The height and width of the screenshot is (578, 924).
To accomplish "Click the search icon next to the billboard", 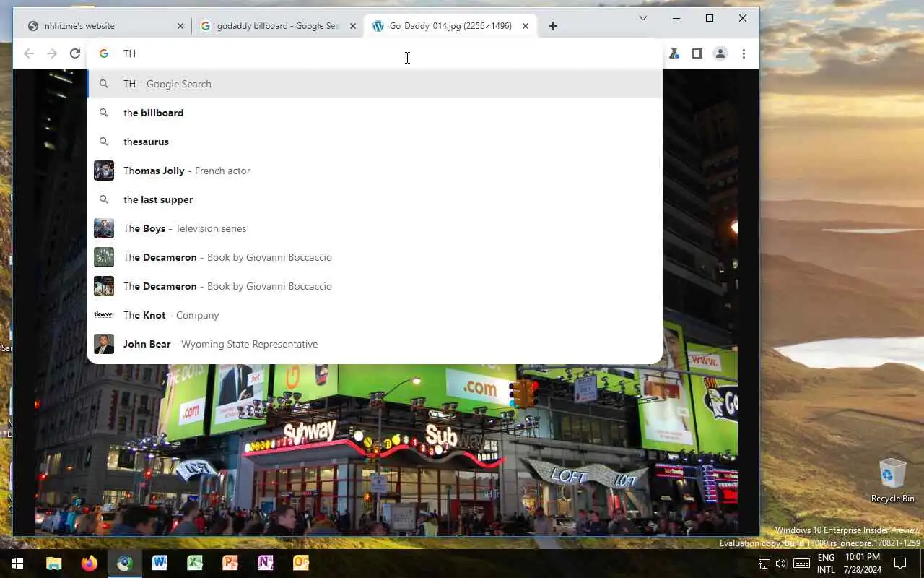I will (104, 113).
